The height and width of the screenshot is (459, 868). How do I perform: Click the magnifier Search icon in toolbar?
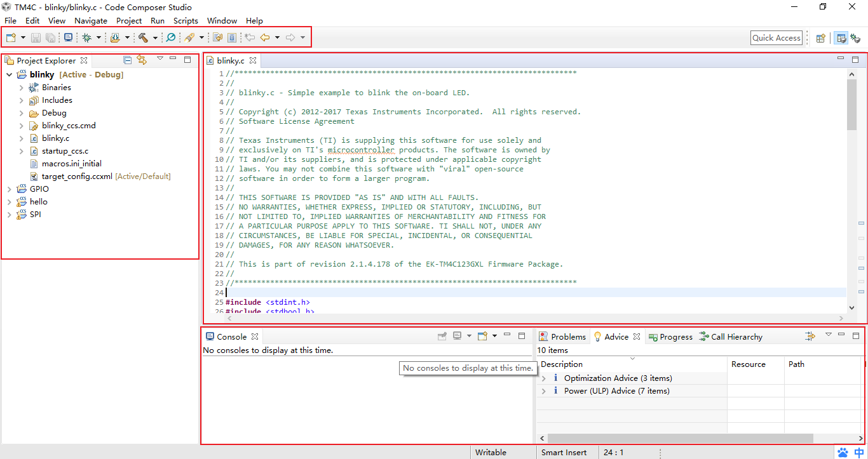tap(170, 38)
